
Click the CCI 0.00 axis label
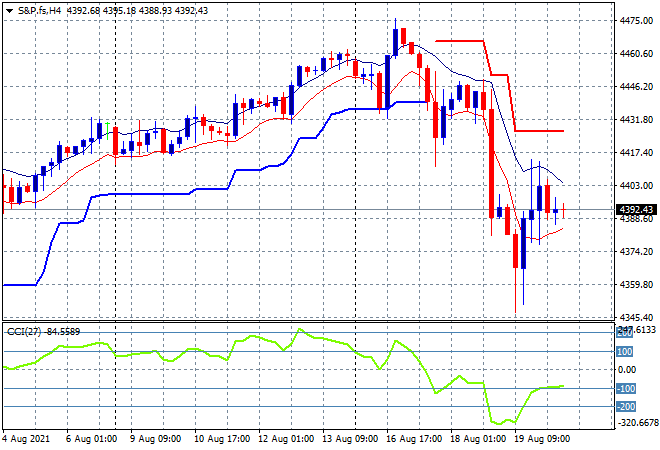click(627, 370)
